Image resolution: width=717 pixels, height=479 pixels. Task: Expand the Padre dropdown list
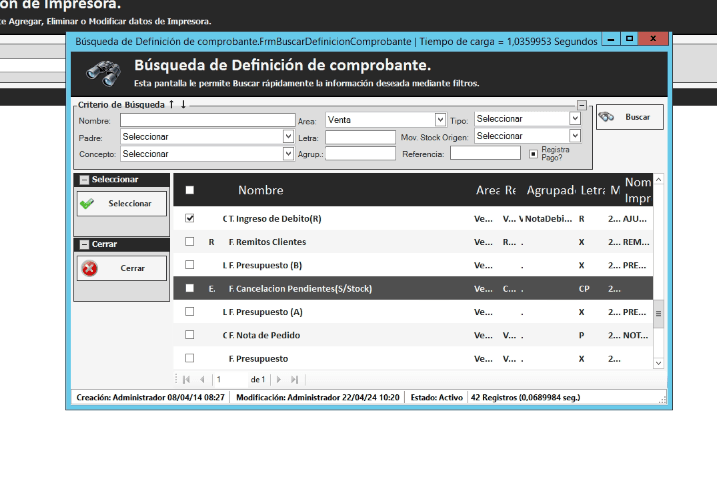tap(288, 136)
